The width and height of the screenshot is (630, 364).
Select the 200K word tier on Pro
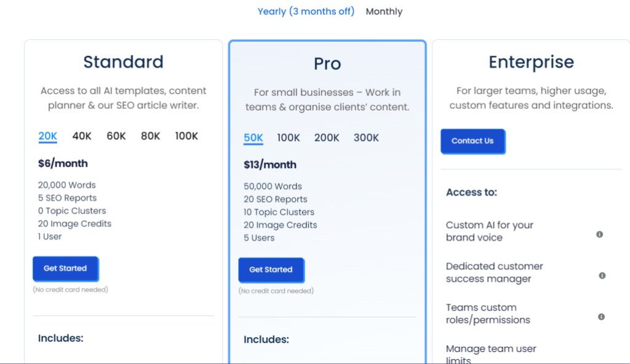[x=327, y=138]
